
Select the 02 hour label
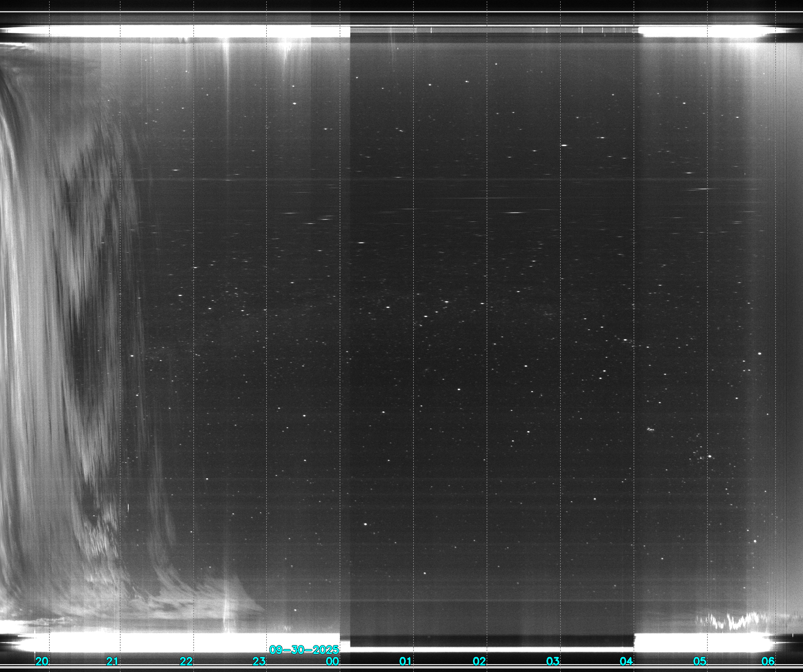tap(479, 661)
